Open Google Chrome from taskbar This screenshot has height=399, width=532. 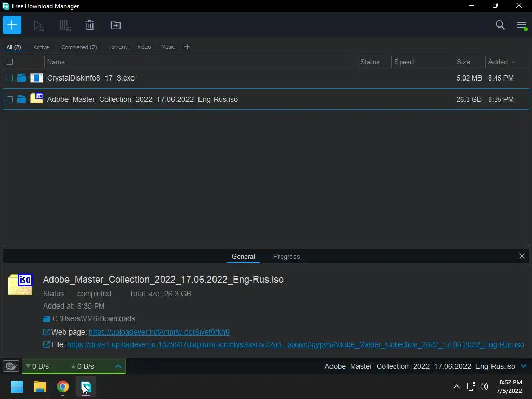click(x=63, y=387)
